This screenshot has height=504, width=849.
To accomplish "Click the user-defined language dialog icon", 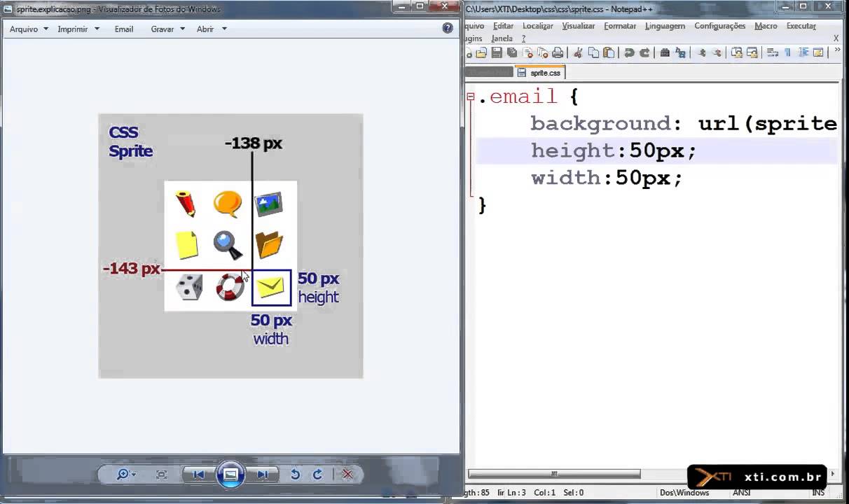I will point(818,52).
